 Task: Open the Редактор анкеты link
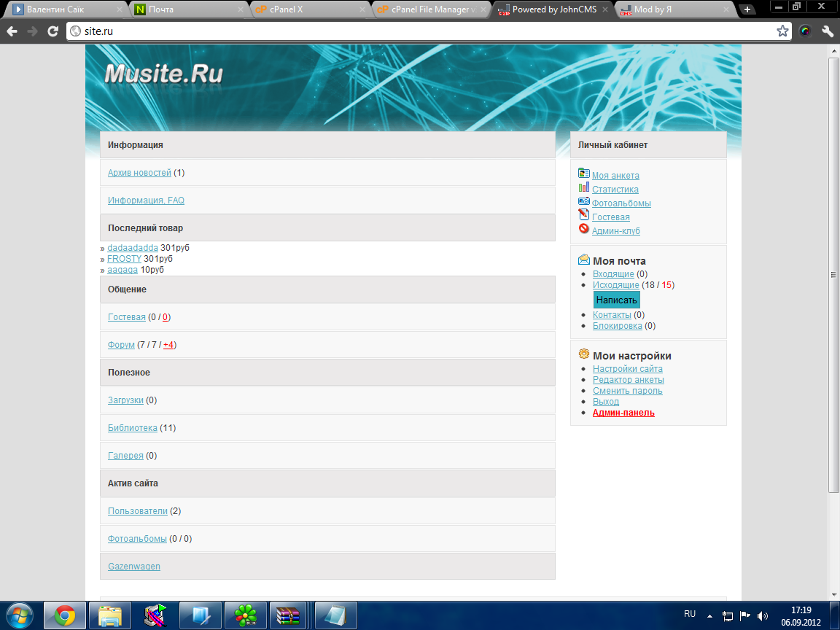pos(629,380)
